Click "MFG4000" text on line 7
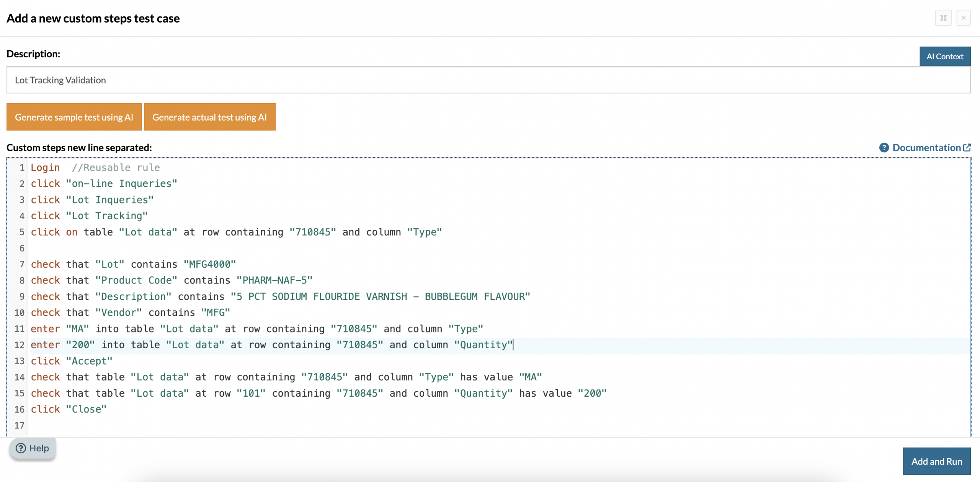 tap(210, 264)
